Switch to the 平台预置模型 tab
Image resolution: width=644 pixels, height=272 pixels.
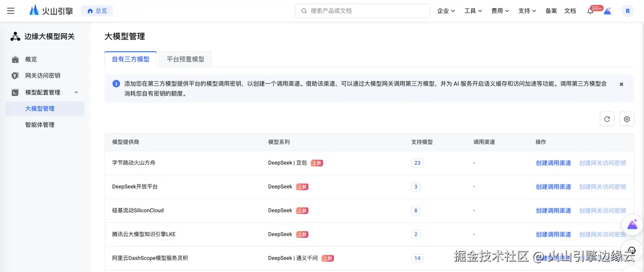click(x=186, y=59)
